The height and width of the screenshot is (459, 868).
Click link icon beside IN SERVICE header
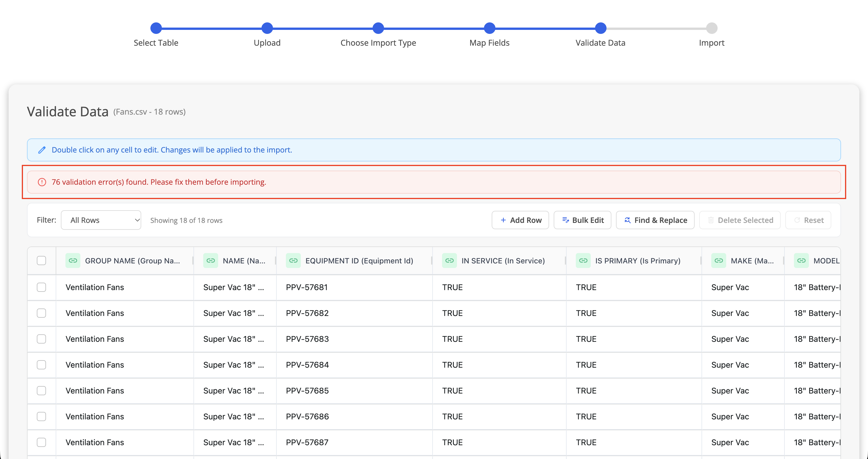[x=449, y=260]
